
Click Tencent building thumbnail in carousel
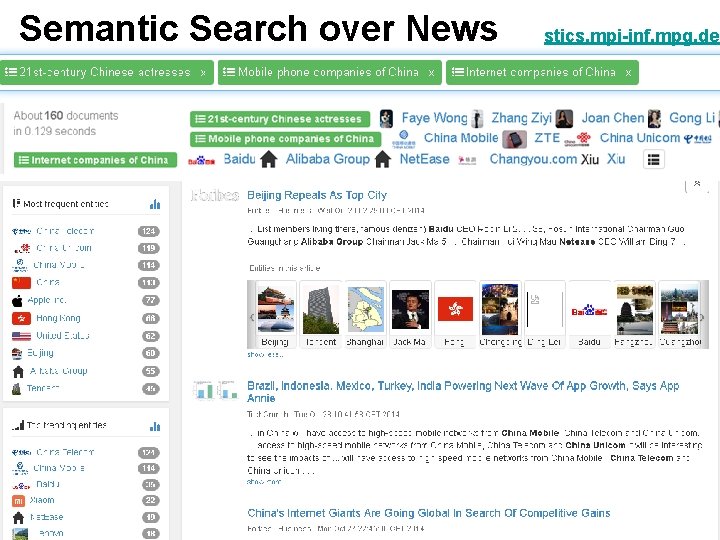321,309
